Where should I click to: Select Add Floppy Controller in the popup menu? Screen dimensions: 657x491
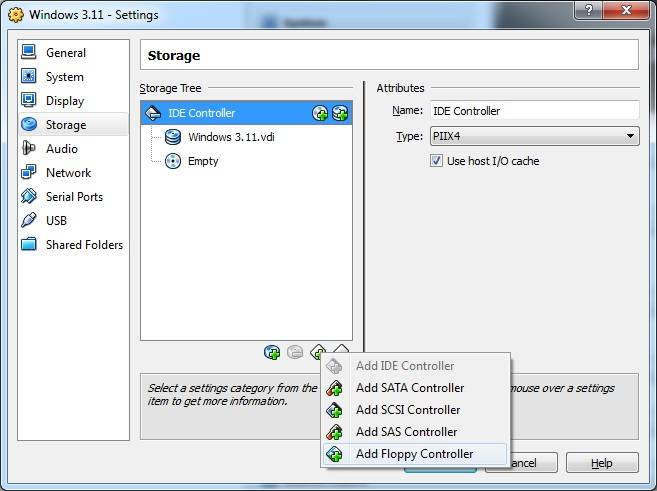point(414,454)
